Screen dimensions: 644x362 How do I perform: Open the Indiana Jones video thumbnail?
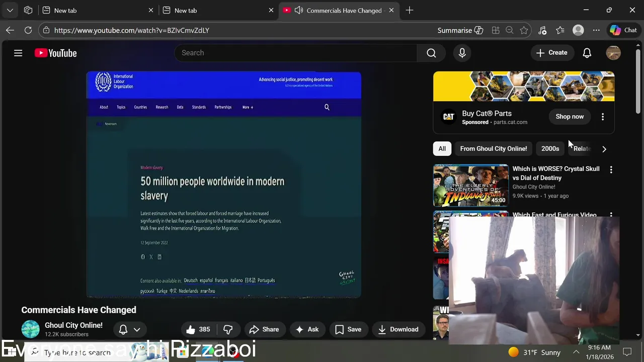(x=471, y=186)
